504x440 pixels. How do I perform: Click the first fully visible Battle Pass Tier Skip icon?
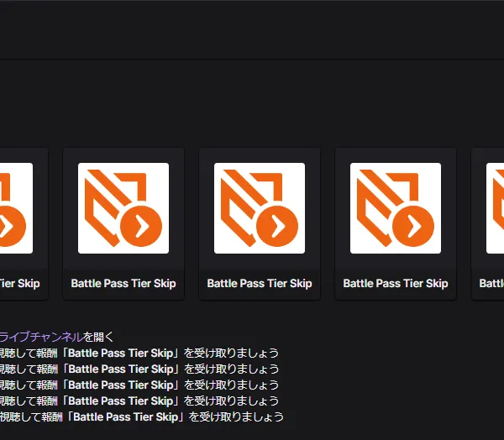(x=123, y=208)
